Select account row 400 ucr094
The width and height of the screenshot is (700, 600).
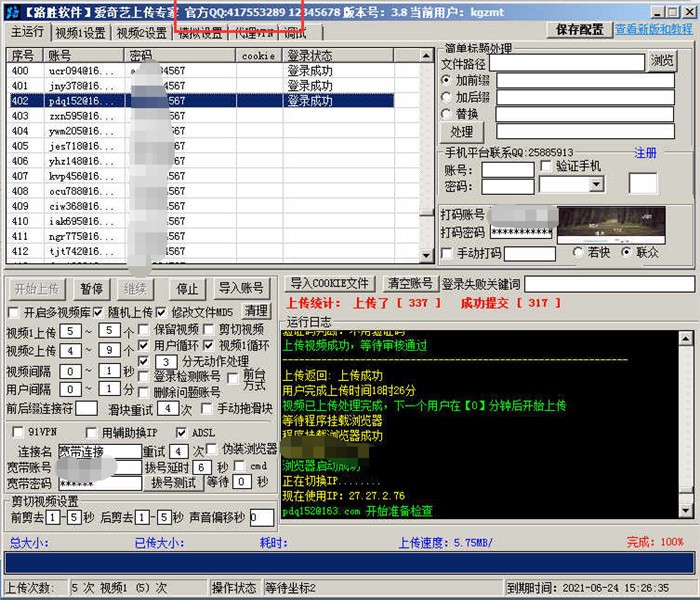point(202,71)
